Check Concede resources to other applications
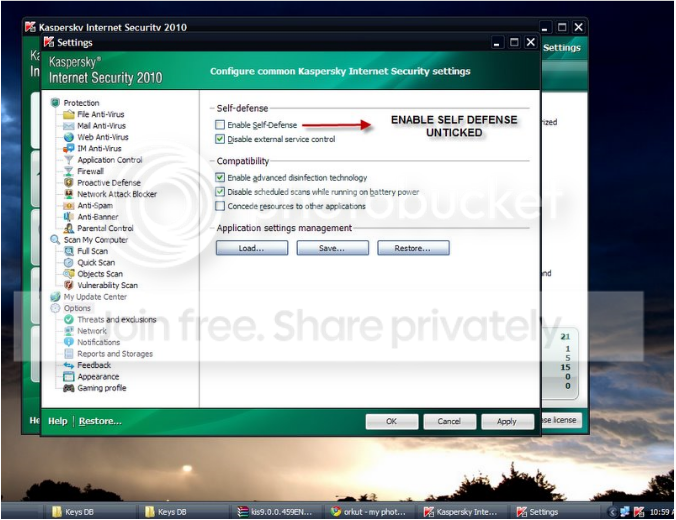Screen dimensions: 676x520 coord(220,206)
